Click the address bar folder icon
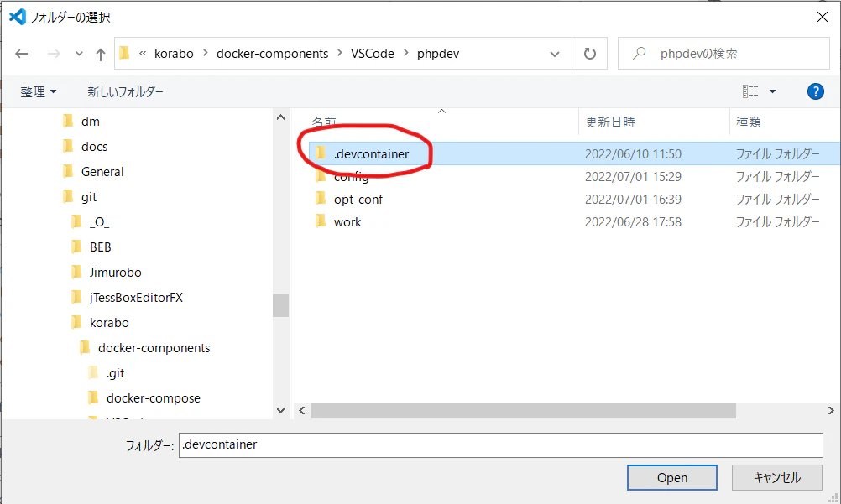 (x=124, y=53)
